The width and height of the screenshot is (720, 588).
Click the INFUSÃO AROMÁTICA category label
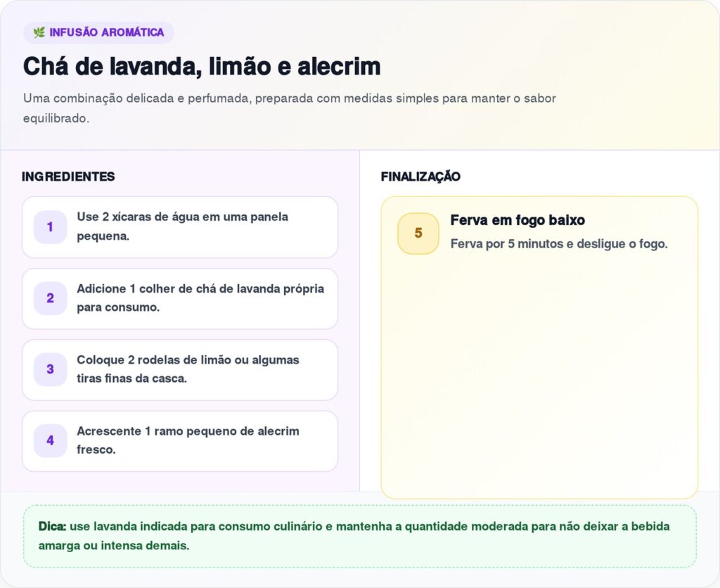pyautogui.click(x=106, y=32)
